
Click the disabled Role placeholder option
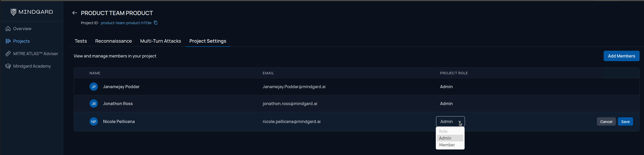[450, 131]
